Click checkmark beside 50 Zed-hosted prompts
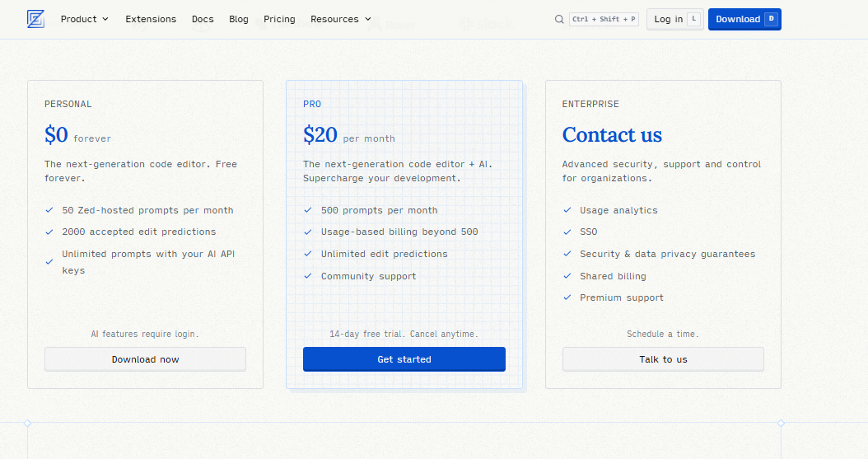 click(49, 210)
